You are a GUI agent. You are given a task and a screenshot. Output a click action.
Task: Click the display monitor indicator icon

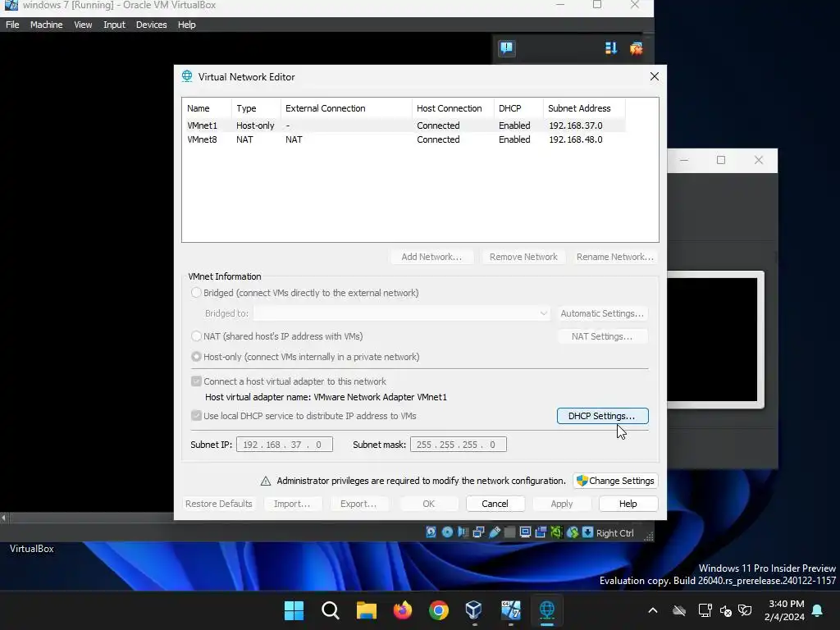click(526, 532)
